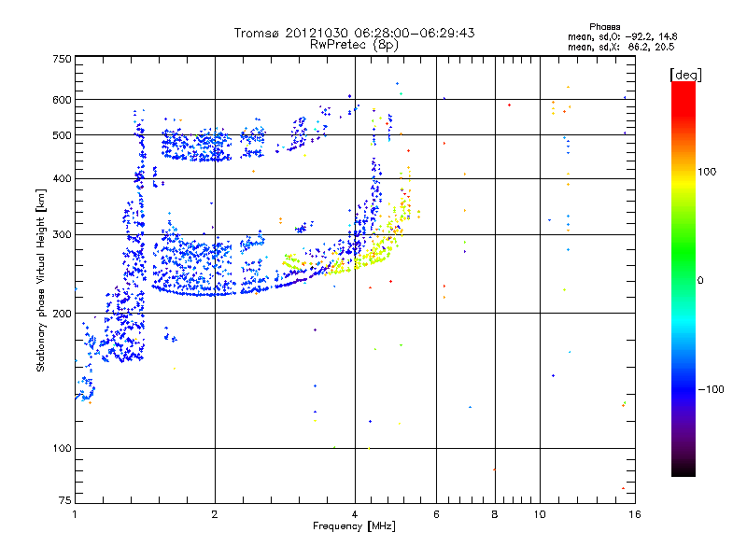This screenshot has width=747, height=560.
Task: Click the dense blue echo cluster below 300 km
Action: (x=193, y=267)
